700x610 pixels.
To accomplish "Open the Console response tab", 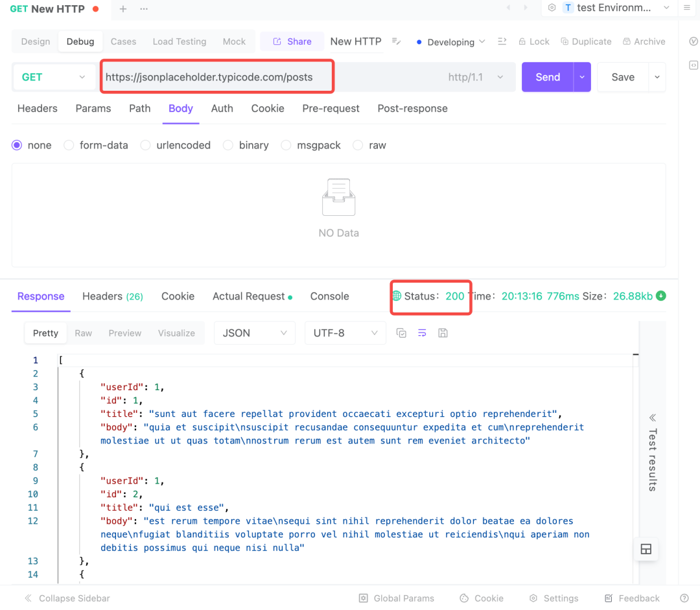I will (x=329, y=296).
